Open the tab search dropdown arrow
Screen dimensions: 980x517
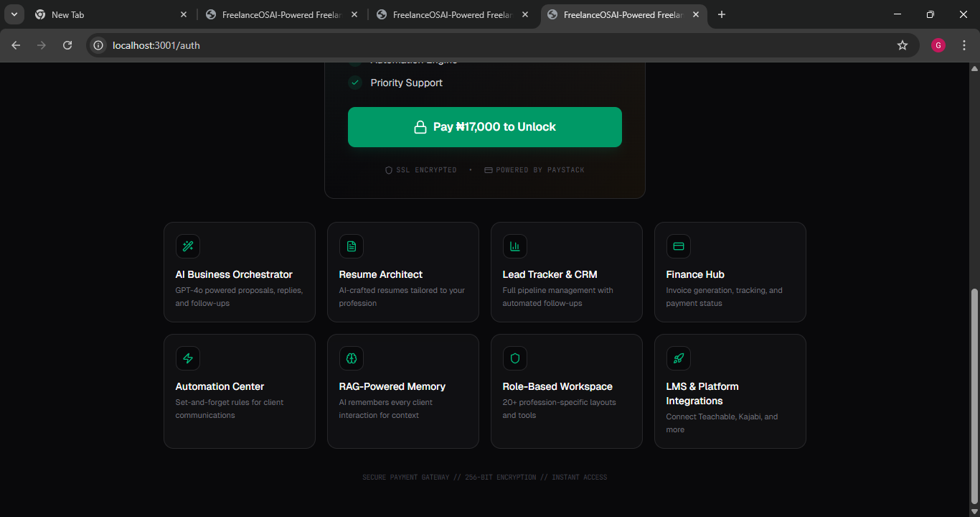pyautogui.click(x=14, y=14)
